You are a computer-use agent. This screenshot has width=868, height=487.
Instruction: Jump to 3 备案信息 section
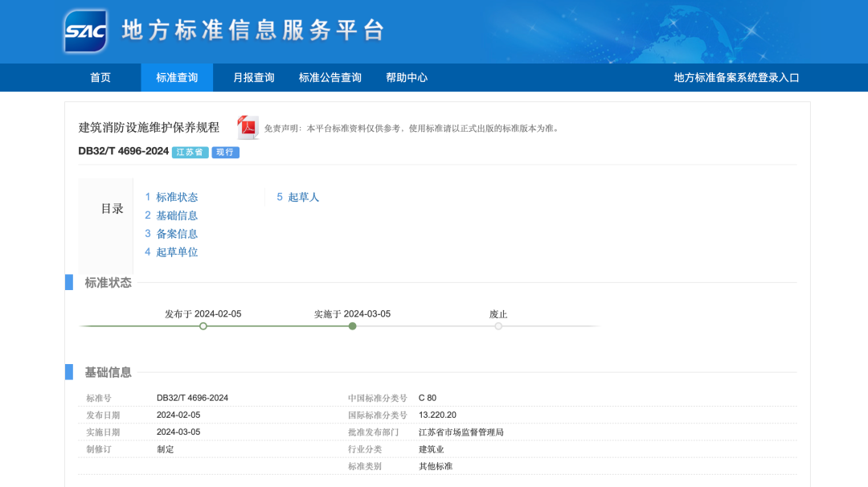171,234
